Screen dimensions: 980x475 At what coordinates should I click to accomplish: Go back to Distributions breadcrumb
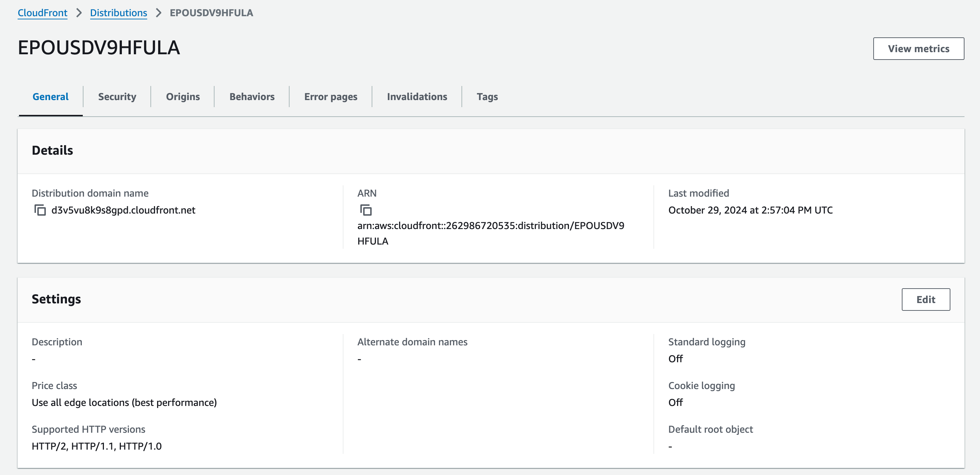pos(118,13)
